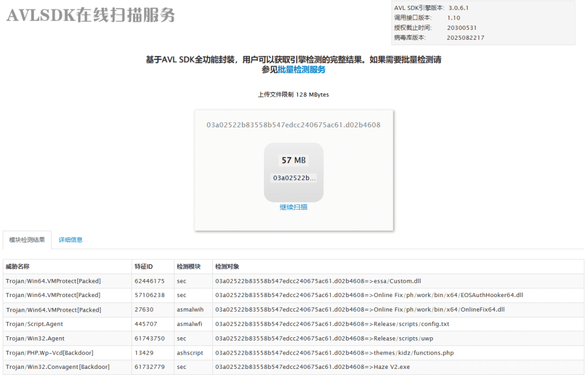Click the 57 MB file thumbnail
588x377 pixels.
click(293, 172)
